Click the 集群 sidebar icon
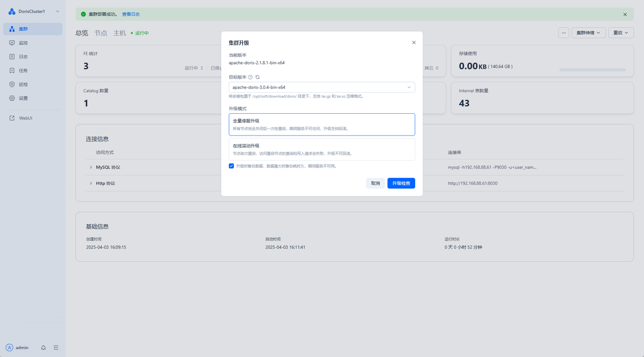The image size is (644, 357). point(12,29)
